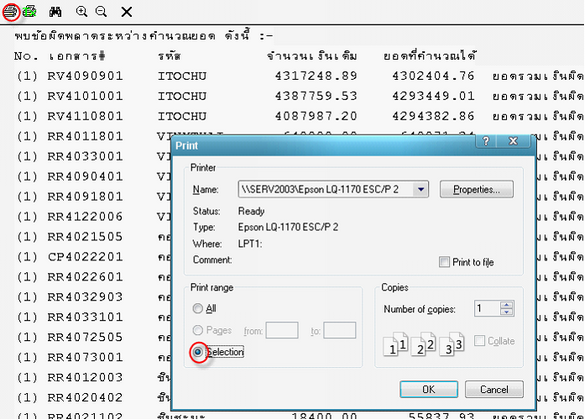Toggle the Collate checkbox

[x=479, y=341]
